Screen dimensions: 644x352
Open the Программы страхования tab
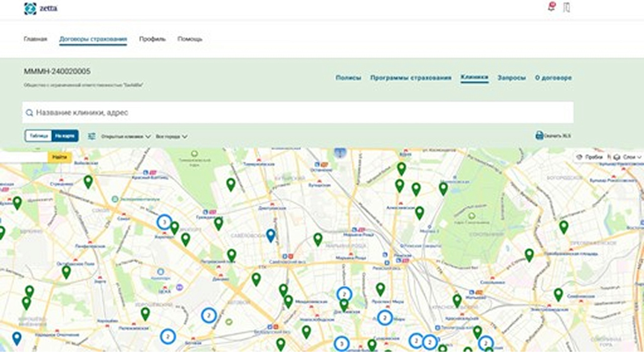[x=411, y=78]
